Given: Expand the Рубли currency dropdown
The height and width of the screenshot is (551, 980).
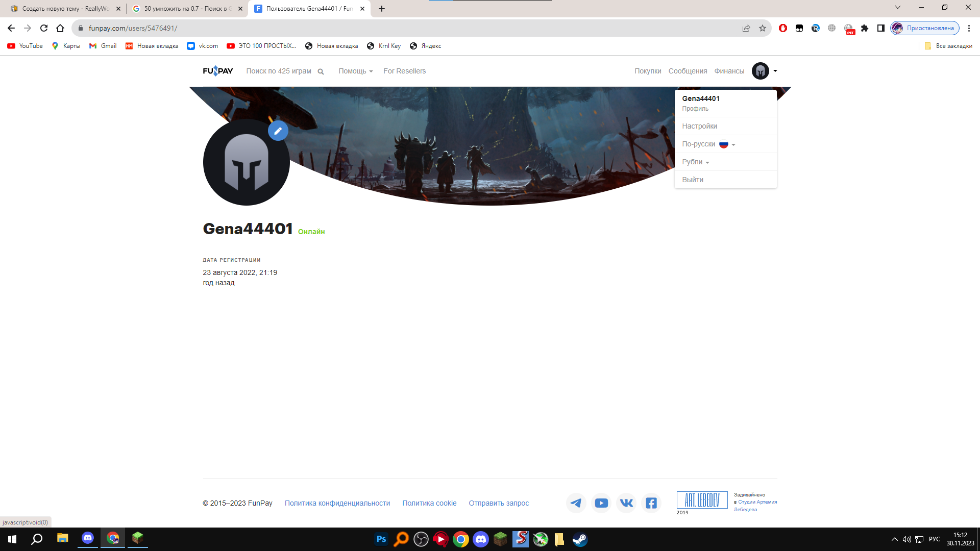Looking at the screenshot, I should pyautogui.click(x=696, y=162).
